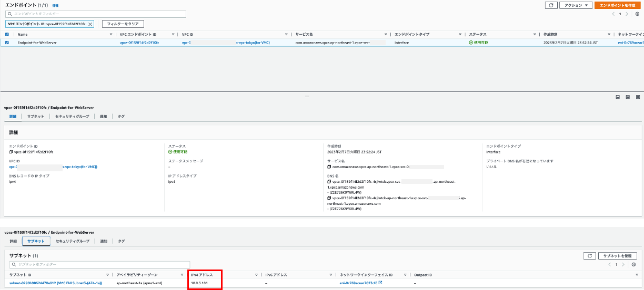This screenshot has height=290, width=644.
Task: Refresh the endpoints list
Action: click(550, 5)
